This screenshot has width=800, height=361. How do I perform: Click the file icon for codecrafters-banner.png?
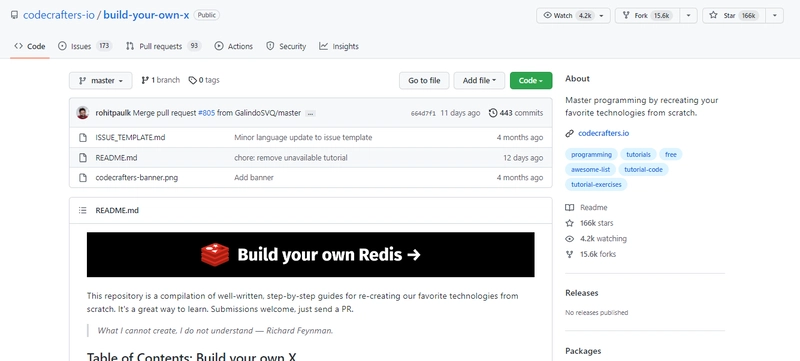83,178
